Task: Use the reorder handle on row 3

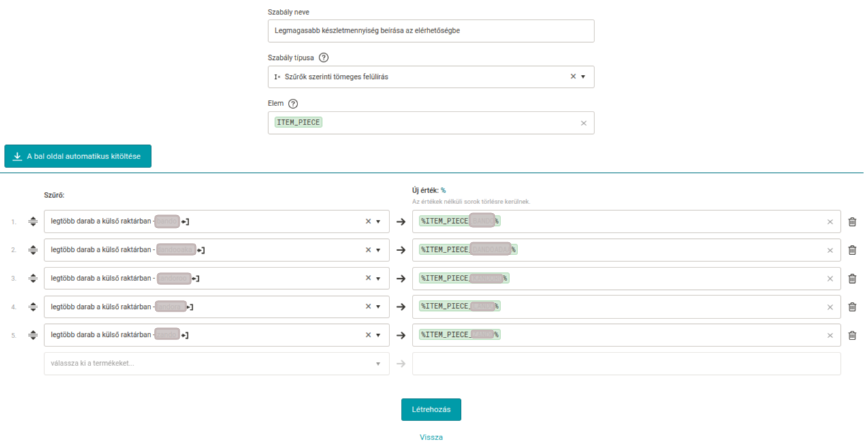Action: [32, 278]
